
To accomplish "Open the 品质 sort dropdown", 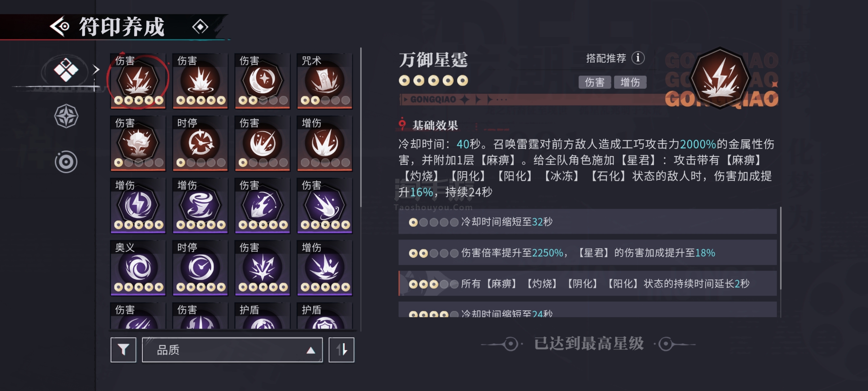I will tap(232, 350).
